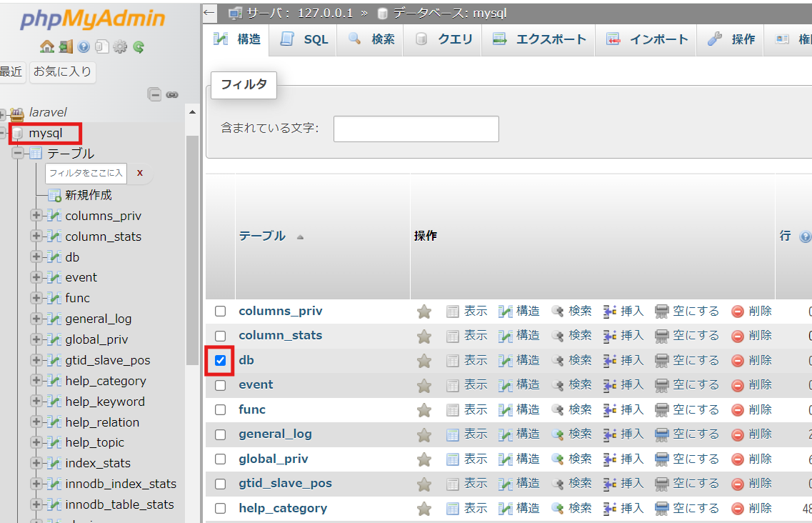Click the navigation tree filter input box
This screenshot has width=812, height=523.
[x=86, y=173]
